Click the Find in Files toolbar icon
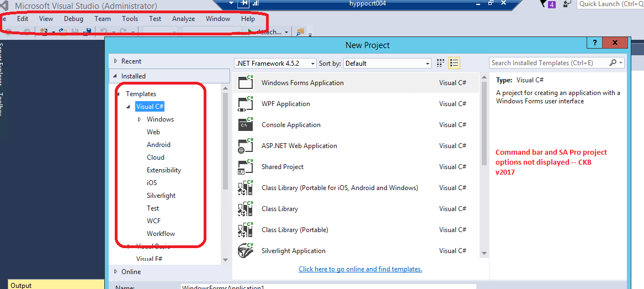The width and height of the screenshot is (644, 289). [300, 31]
